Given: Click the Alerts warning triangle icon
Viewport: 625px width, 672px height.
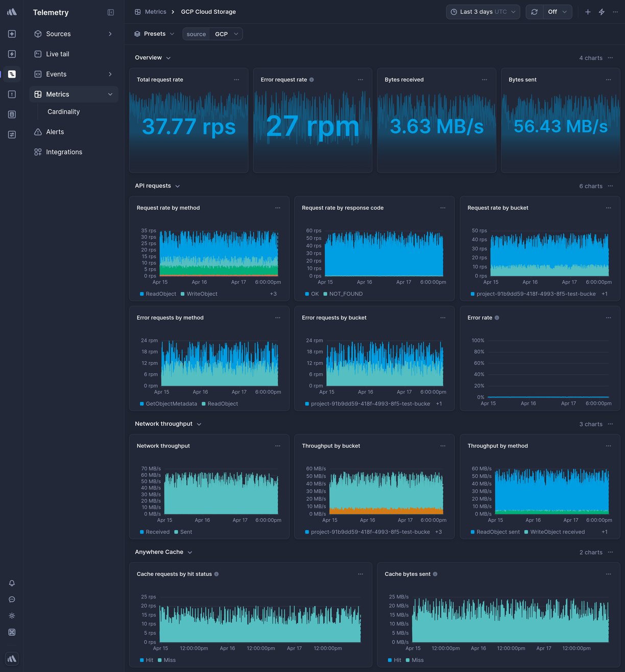Looking at the screenshot, I should click(37, 131).
